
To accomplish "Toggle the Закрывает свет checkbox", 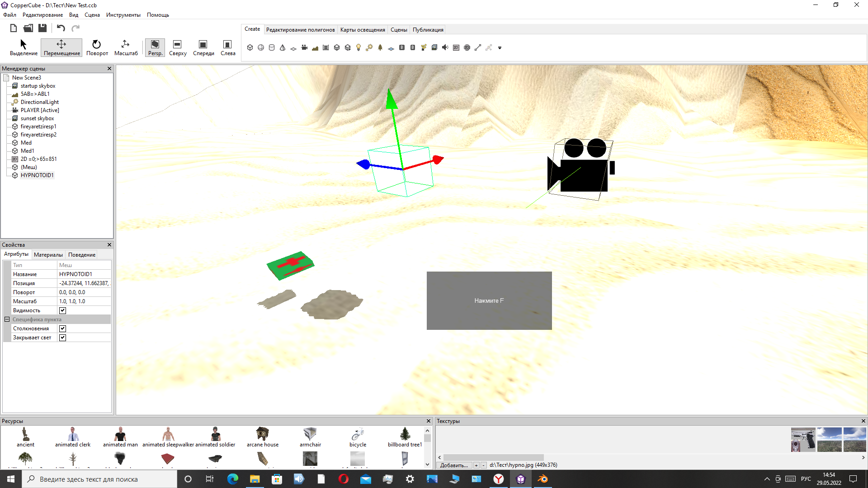I will 62,338.
